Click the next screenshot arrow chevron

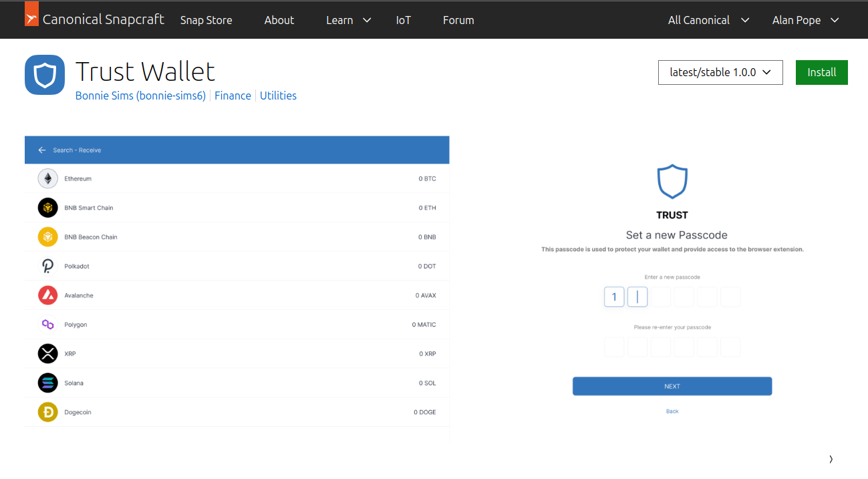(831, 459)
